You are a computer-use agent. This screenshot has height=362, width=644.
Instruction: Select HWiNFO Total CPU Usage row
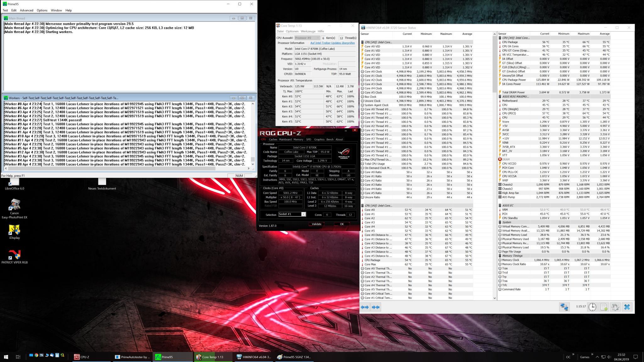click(417, 164)
